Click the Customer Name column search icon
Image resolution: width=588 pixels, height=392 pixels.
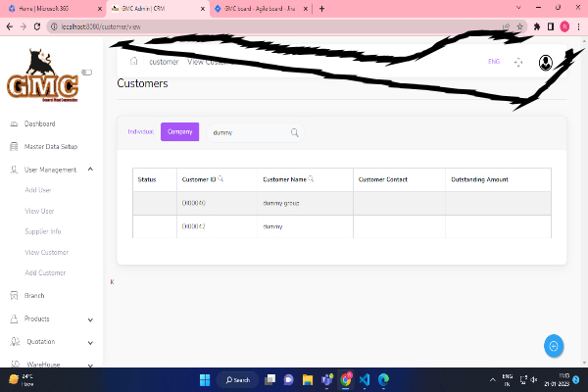[x=312, y=179]
